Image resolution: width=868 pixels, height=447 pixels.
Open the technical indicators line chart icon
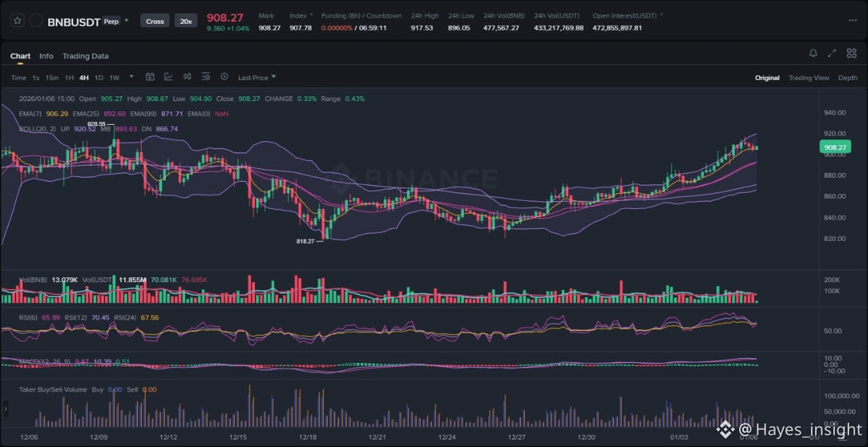168,77
